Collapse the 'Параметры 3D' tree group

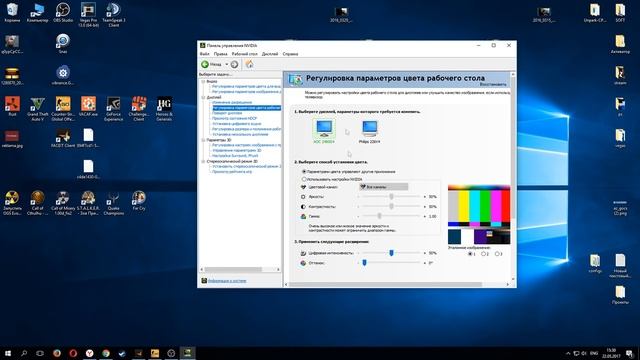203,140
